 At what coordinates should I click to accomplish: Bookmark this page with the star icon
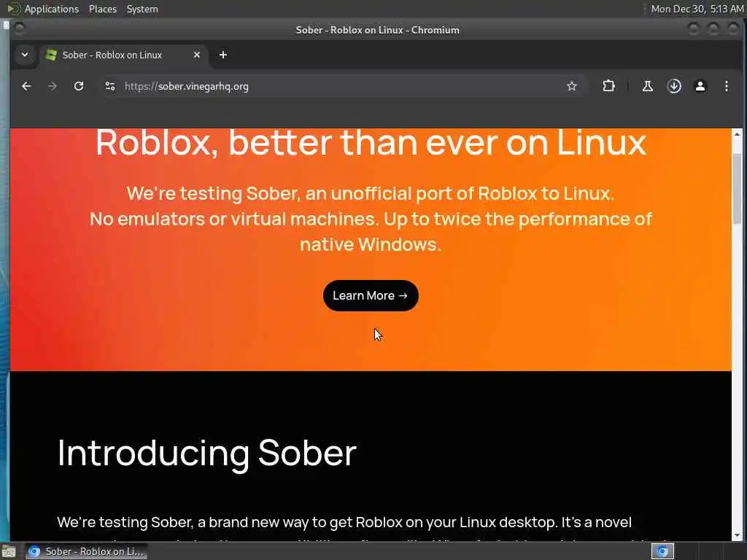click(572, 86)
